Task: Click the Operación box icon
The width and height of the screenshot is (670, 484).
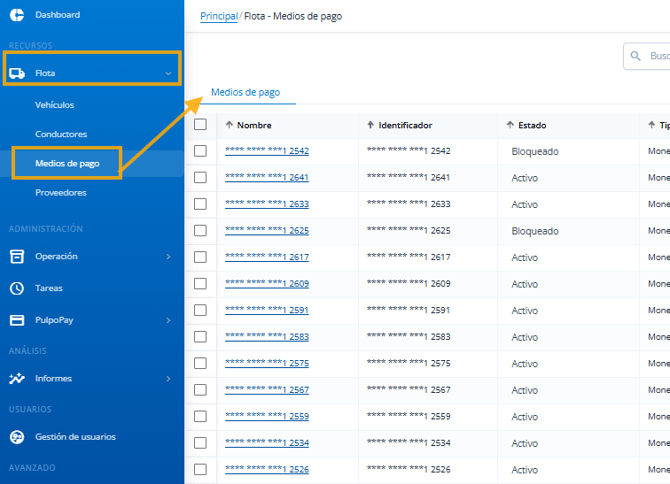Action: (17, 256)
